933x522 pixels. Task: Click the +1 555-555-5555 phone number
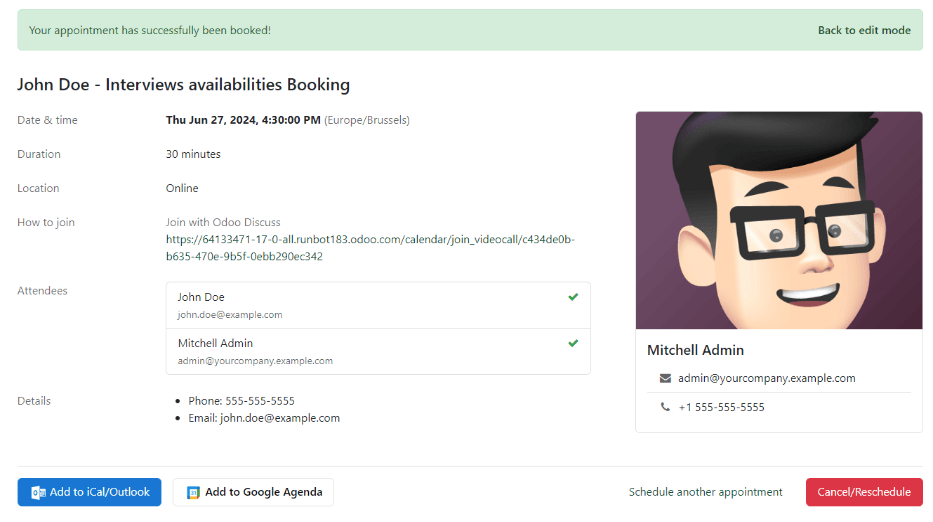(x=721, y=407)
